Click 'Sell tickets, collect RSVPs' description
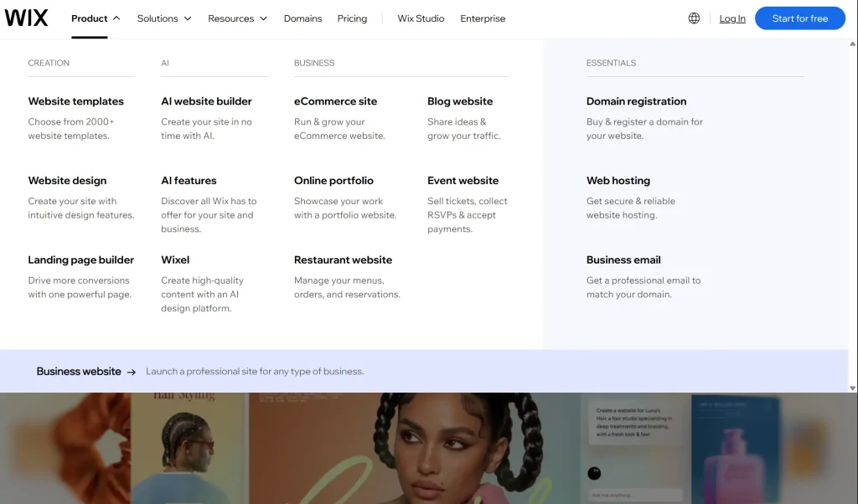858x504 pixels. pos(468,215)
